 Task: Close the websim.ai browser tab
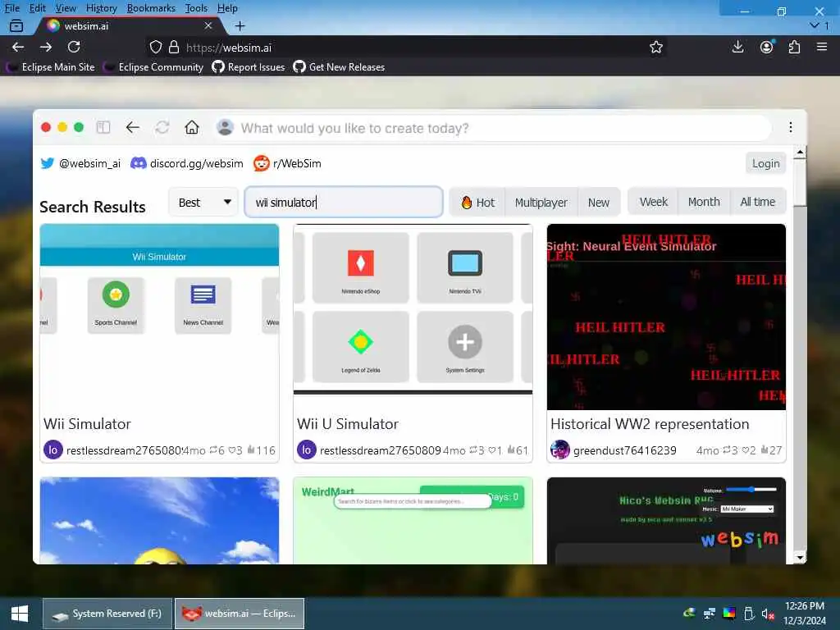tap(208, 25)
